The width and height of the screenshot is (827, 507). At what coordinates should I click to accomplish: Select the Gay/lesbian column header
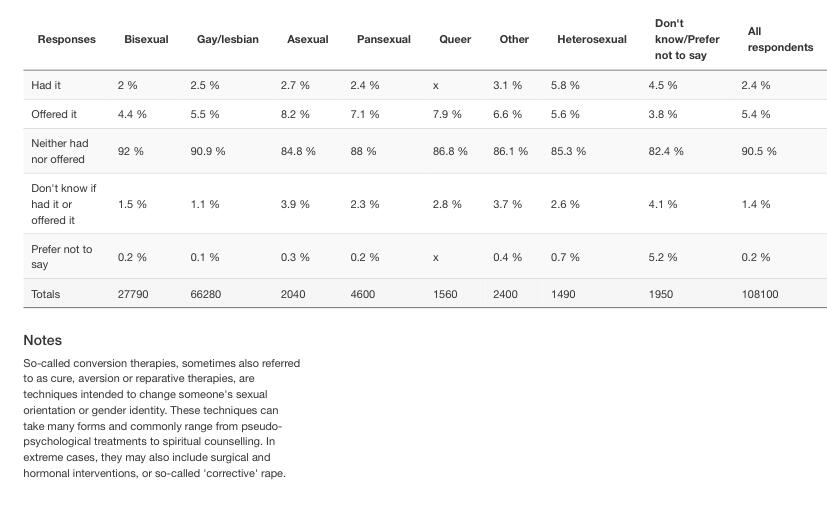[227, 39]
